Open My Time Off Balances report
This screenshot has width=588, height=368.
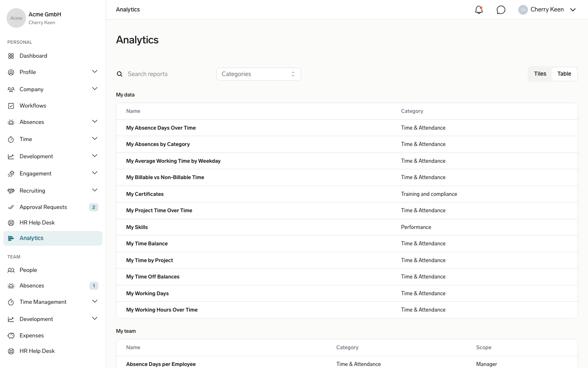pos(153,277)
